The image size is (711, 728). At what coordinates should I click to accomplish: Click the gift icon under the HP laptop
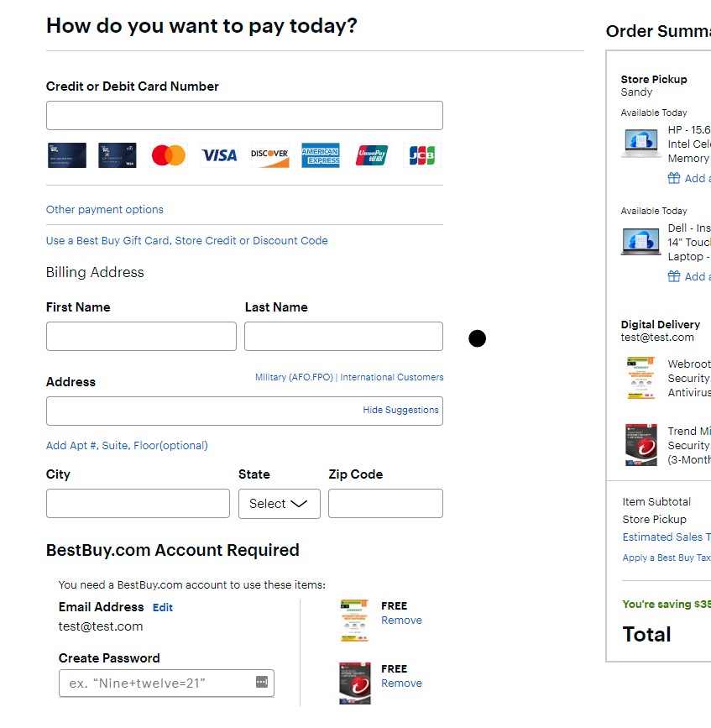point(673,178)
